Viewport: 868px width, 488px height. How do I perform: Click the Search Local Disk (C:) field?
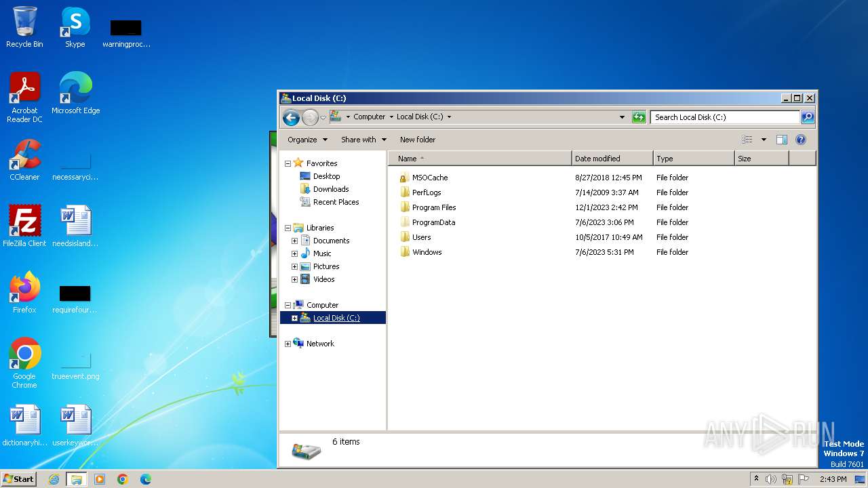[724, 117]
